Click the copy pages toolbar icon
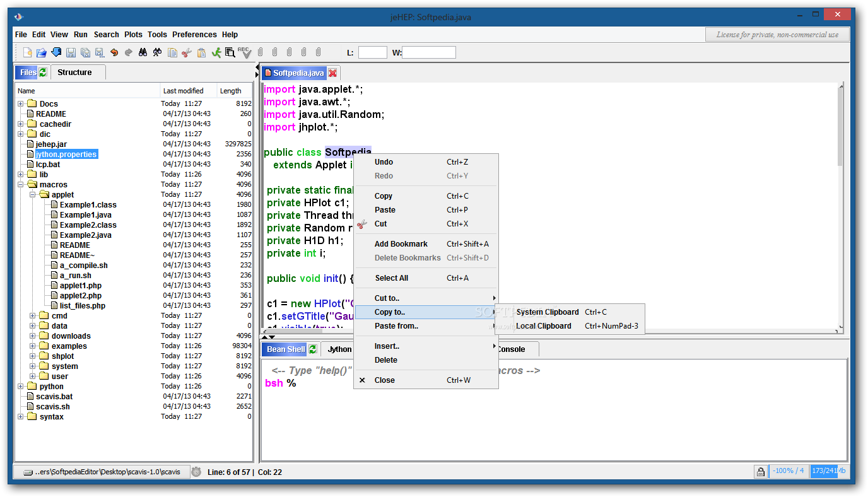Viewport: 868px width, 497px height. point(172,52)
